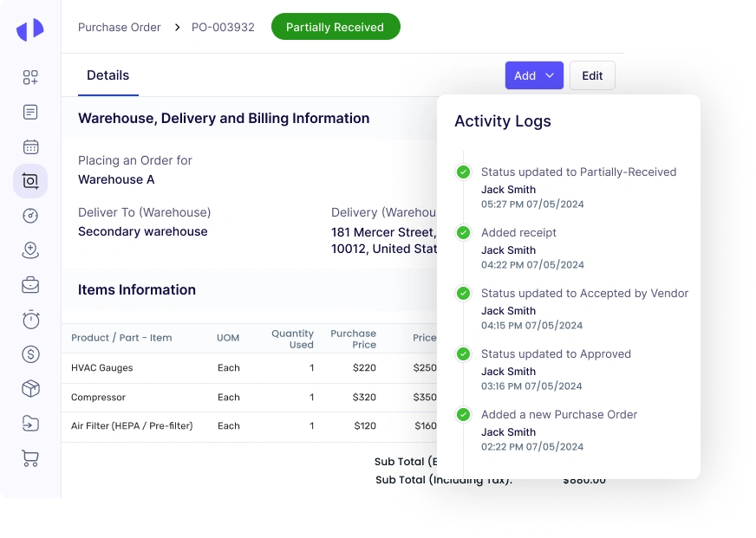Viewport: 756px width, 538px height.
Task: Open the dashboard grid icon in sidebar
Action: point(30,77)
